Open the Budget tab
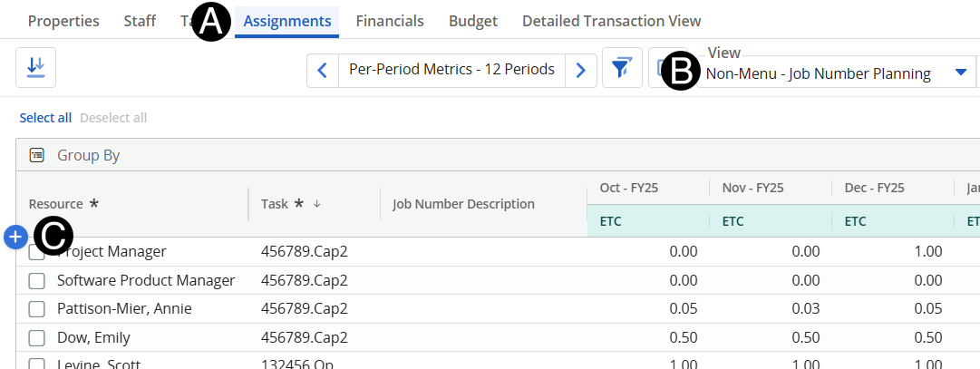 (472, 21)
